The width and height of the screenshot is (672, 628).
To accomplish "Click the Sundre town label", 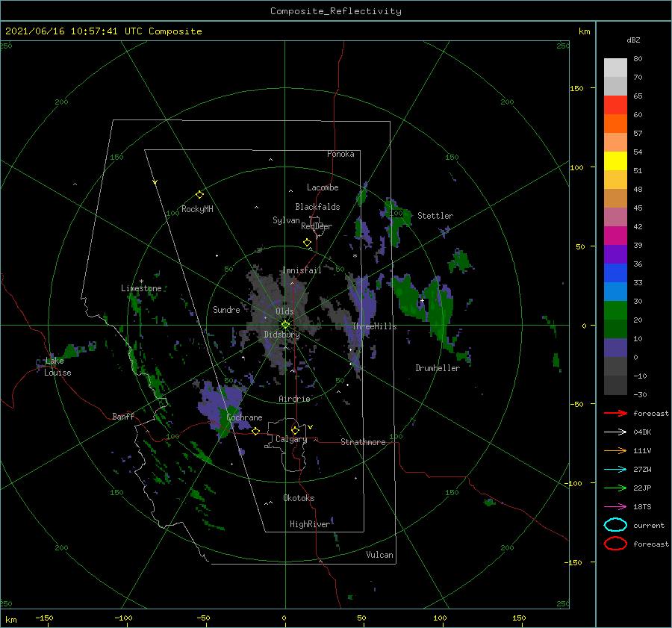I will point(226,309).
